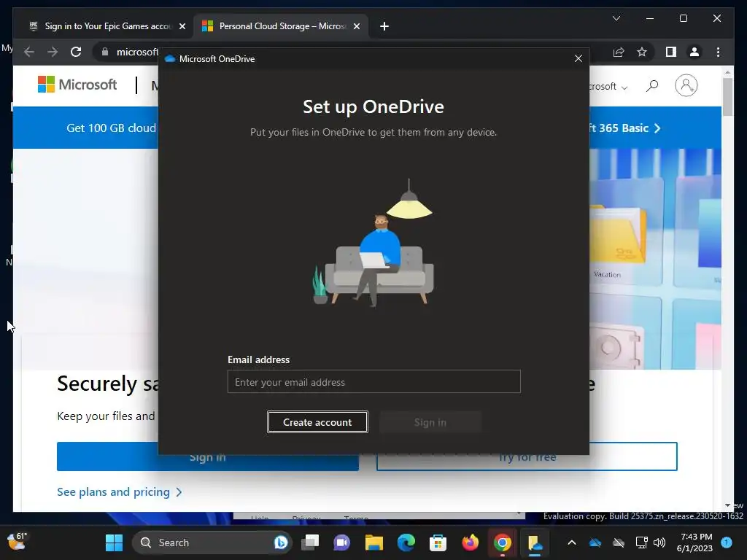Click the blue Sign in webpage button

[x=208, y=456]
